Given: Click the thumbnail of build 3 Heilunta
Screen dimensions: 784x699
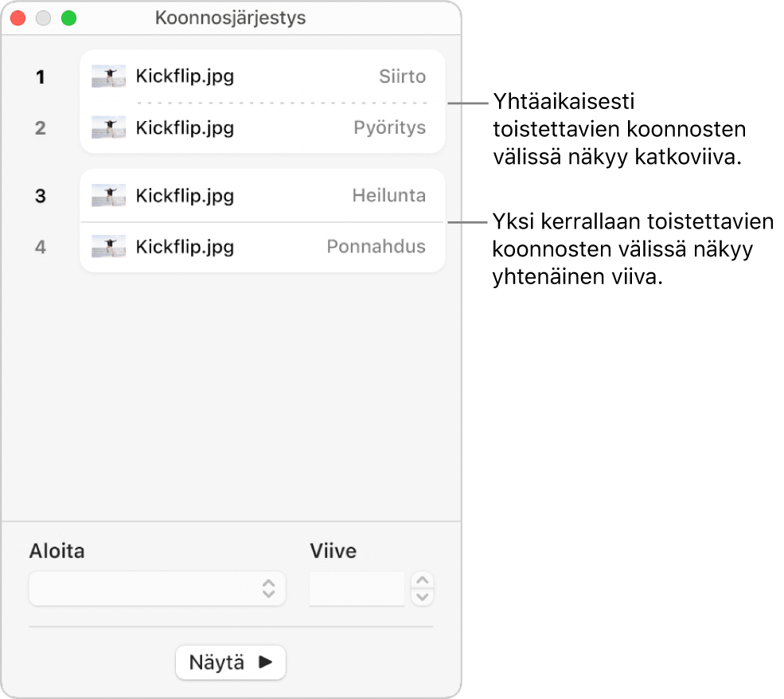Looking at the screenshot, I should (x=108, y=196).
